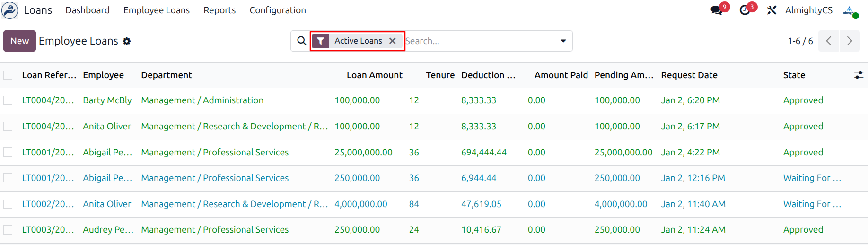
Task: Open the Employee Loans gear settings
Action: [x=127, y=41]
